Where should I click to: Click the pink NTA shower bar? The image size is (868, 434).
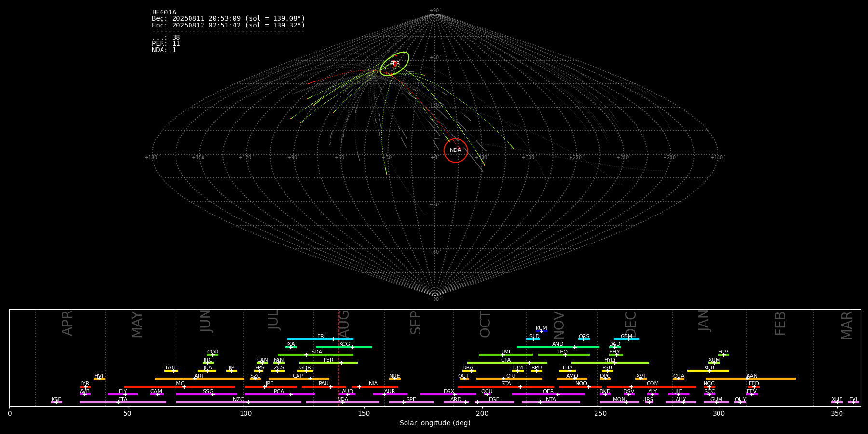(x=551, y=402)
